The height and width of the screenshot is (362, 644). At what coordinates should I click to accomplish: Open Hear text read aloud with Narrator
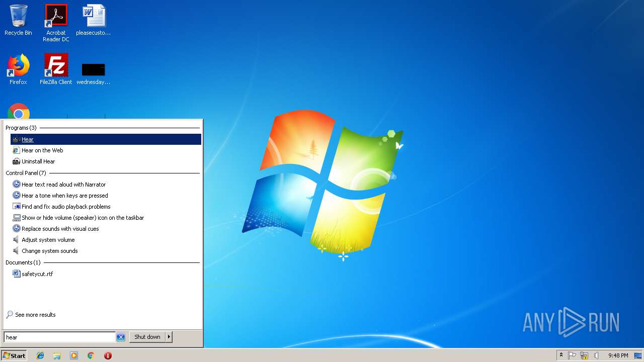[x=106, y=185]
